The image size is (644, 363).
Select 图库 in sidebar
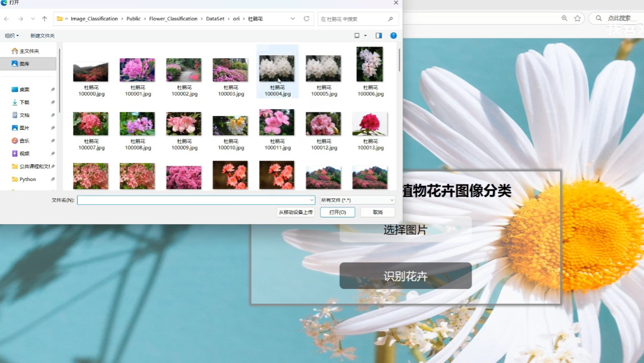click(29, 64)
